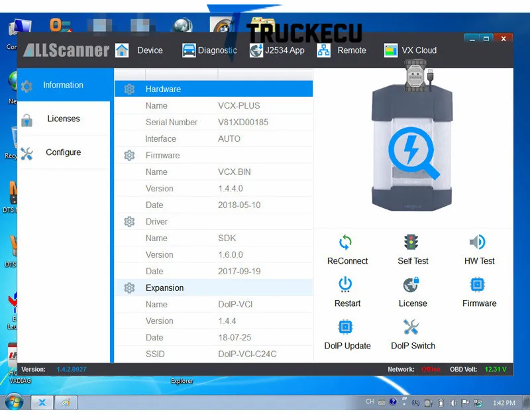The width and height of the screenshot is (530, 420).
Task: Open the home icon in top bar
Action: tap(122, 50)
